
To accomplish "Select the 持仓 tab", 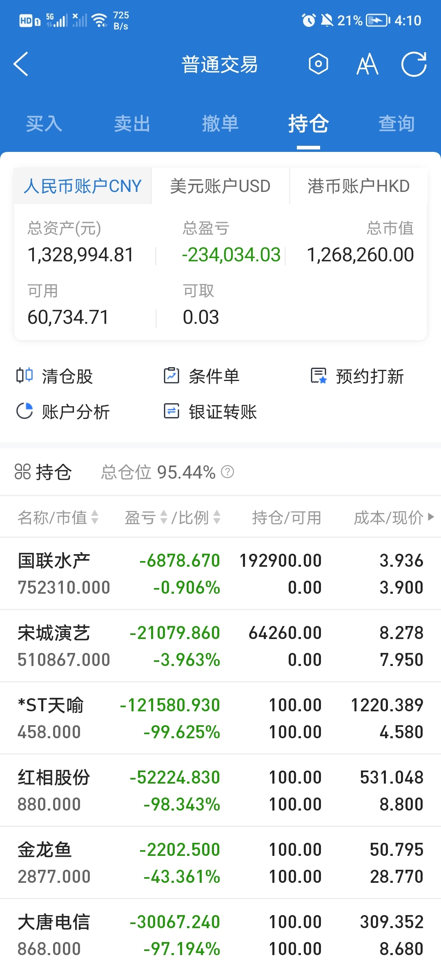I will pyautogui.click(x=308, y=123).
